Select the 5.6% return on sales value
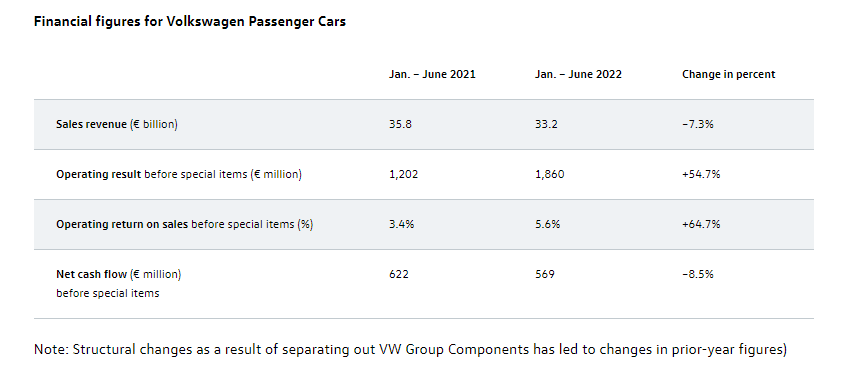 [547, 225]
